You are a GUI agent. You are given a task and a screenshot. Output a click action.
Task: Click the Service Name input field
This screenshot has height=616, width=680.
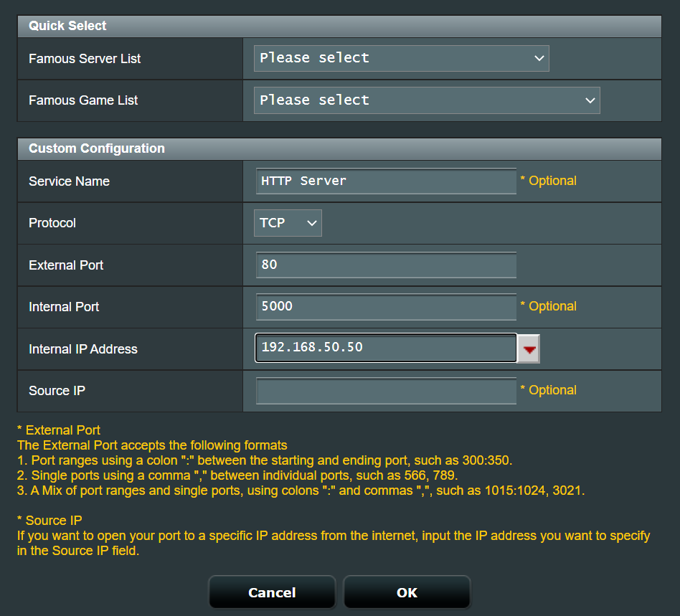point(386,181)
